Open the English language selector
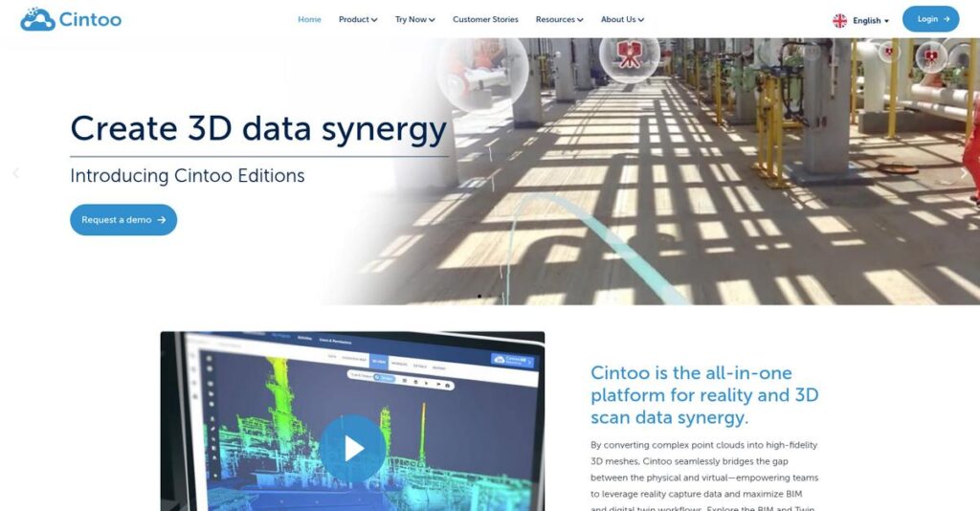Viewport: 980px width, 511px height. [871, 21]
